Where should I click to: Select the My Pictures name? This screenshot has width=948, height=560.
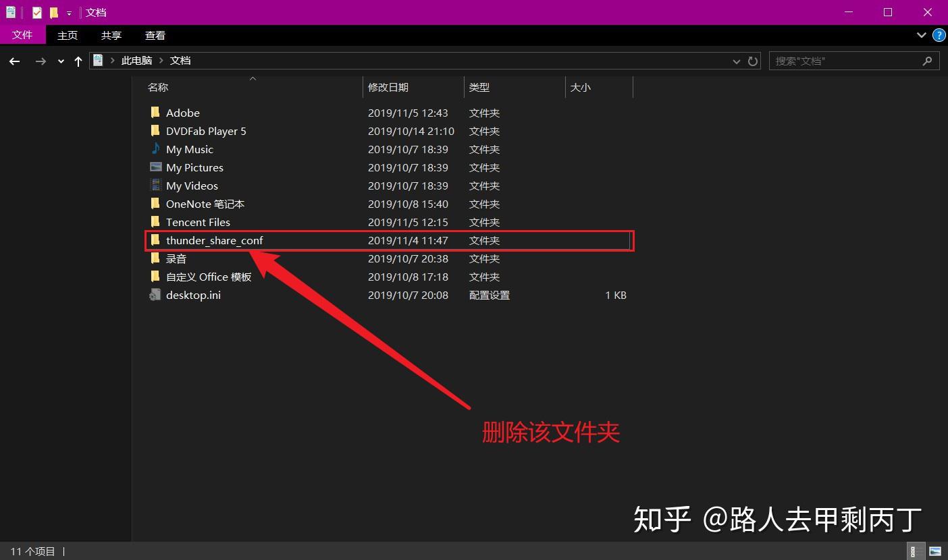[x=194, y=167]
